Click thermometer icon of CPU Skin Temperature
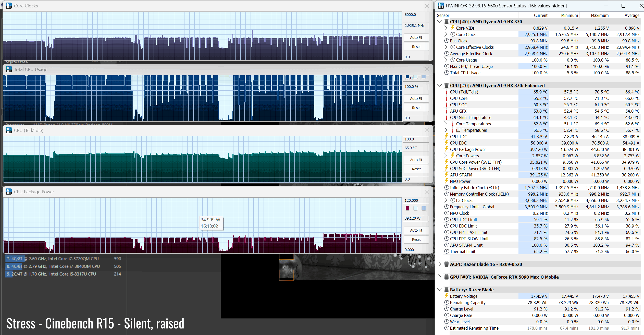644x335 pixels. pyautogui.click(x=447, y=117)
